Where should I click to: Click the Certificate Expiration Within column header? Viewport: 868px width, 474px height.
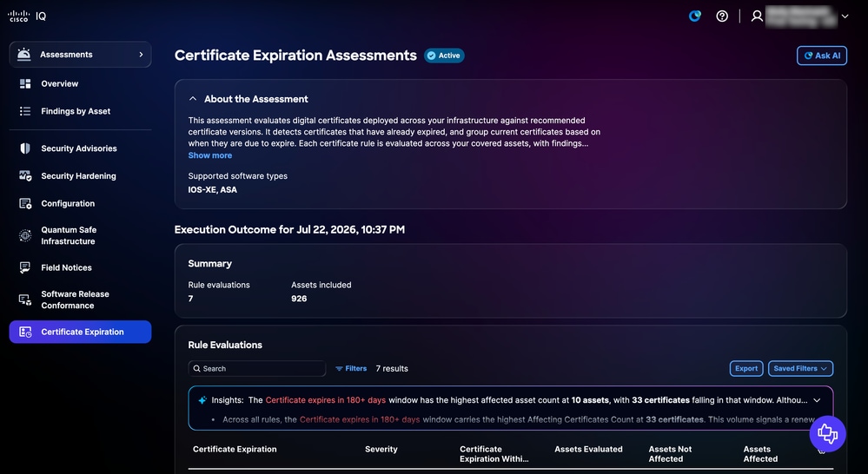(494, 454)
